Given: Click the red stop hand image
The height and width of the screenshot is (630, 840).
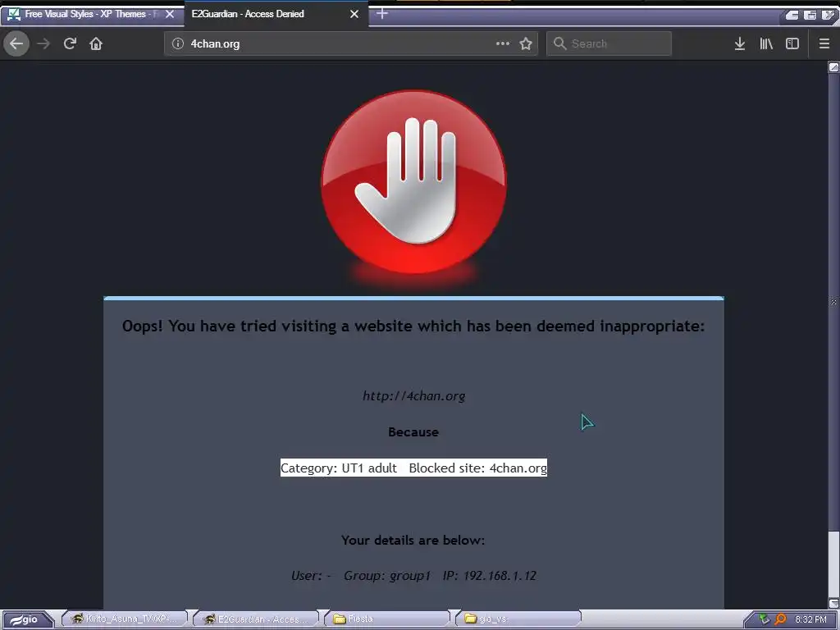Looking at the screenshot, I should (413, 182).
